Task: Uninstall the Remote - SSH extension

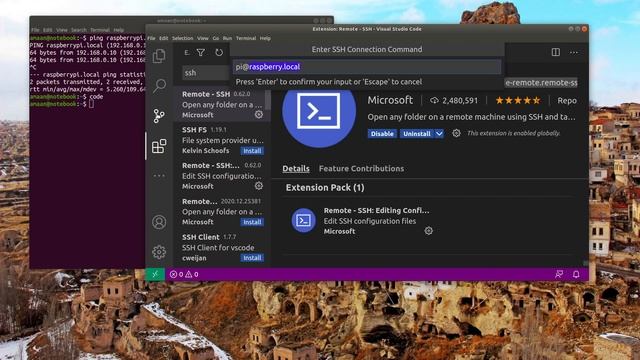Action: pos(417,133)
